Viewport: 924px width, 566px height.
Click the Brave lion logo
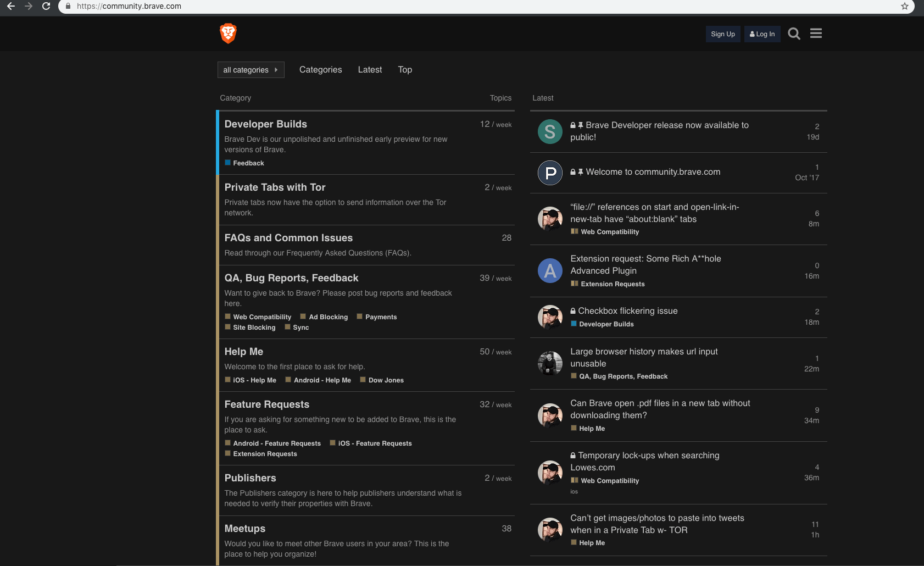pos(228,34)
